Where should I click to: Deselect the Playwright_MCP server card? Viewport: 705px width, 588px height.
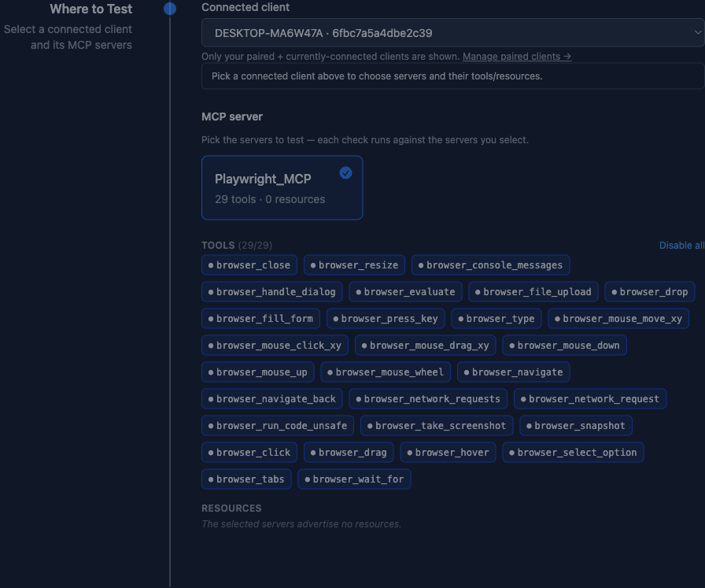[282, 187]
